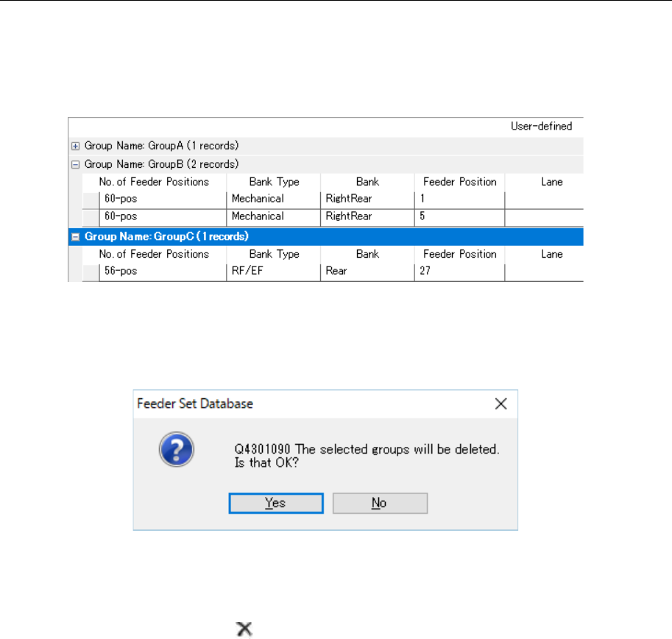Expand the GroupA group row

point(75,146)
